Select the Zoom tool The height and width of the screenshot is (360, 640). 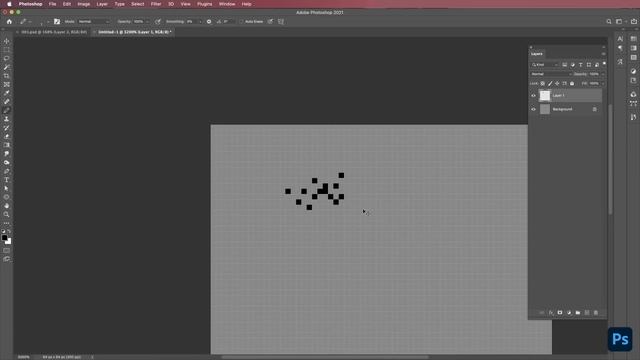[x=7, y=214]
